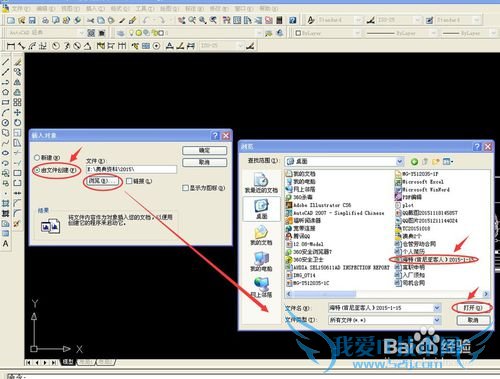Enable the 显示为图标 checkbox
This screenshot has height=379, width=500.
[186, 188]
